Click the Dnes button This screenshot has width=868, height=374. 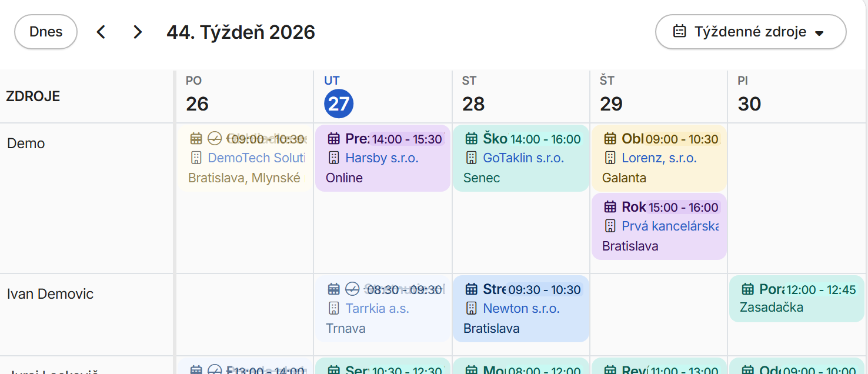click(46, 32)
